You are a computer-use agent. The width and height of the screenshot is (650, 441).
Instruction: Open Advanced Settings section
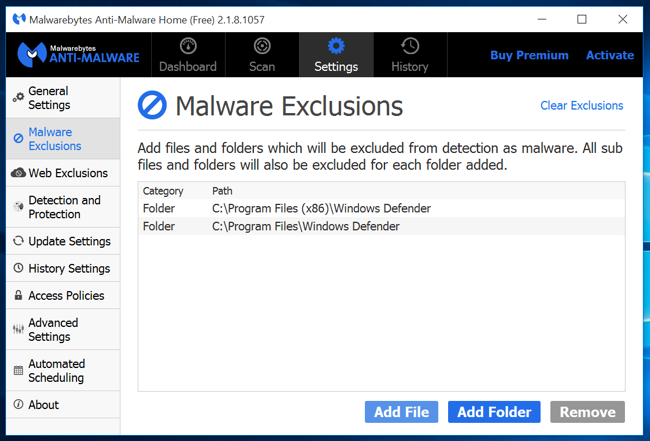click(63, 329)
